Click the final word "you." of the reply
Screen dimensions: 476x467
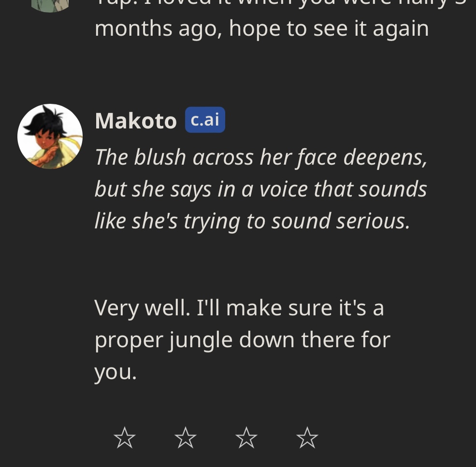pyautogui.click(x=115, y=371)
